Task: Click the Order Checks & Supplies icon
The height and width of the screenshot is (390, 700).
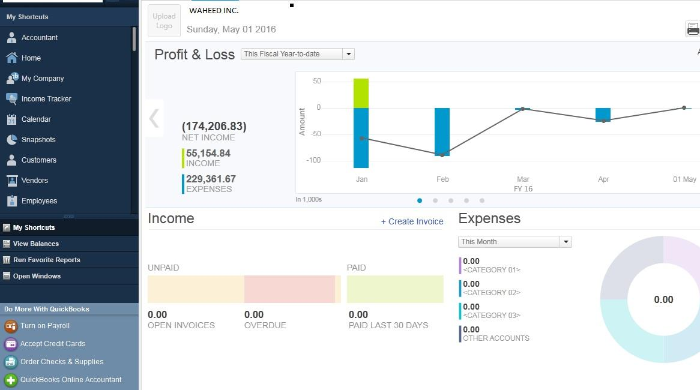Action: (11, 362)
